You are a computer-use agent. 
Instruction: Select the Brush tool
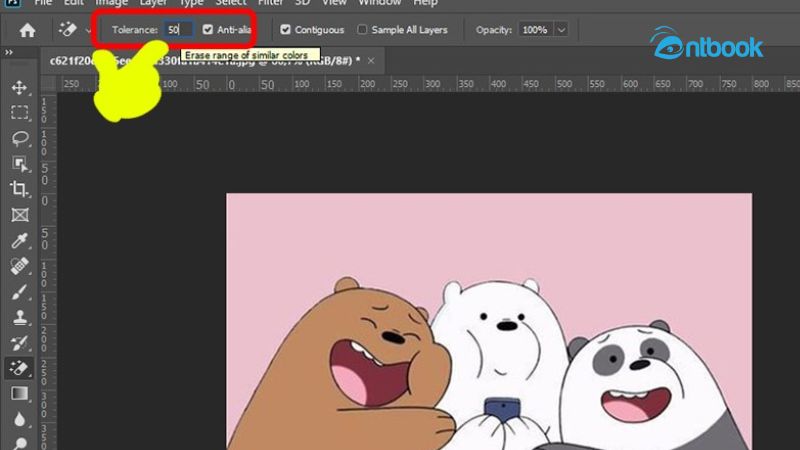(19, 292)
